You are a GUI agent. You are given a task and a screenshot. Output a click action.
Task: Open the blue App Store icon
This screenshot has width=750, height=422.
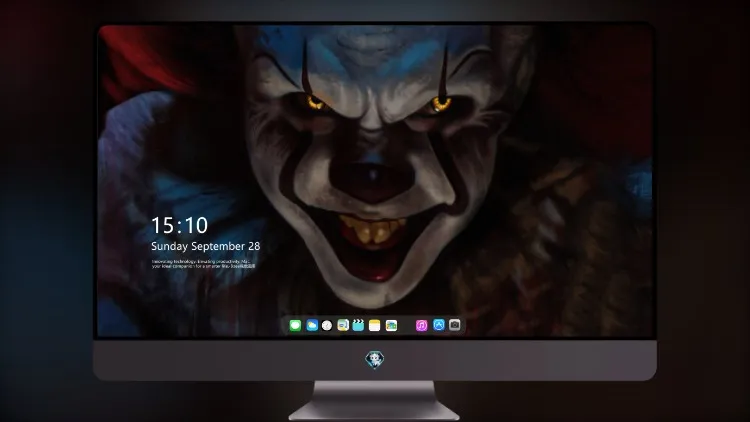pyautogui.click(x=439, y=325)
